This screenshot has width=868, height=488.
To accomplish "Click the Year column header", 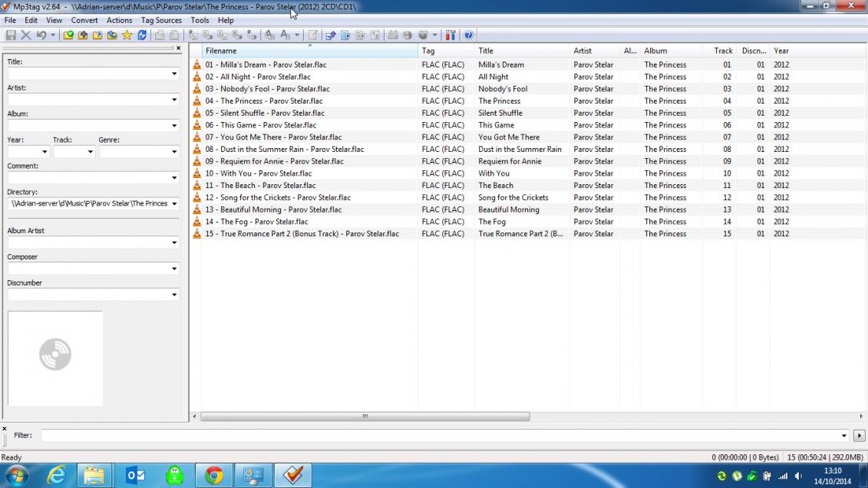I will tap(781, 51).
